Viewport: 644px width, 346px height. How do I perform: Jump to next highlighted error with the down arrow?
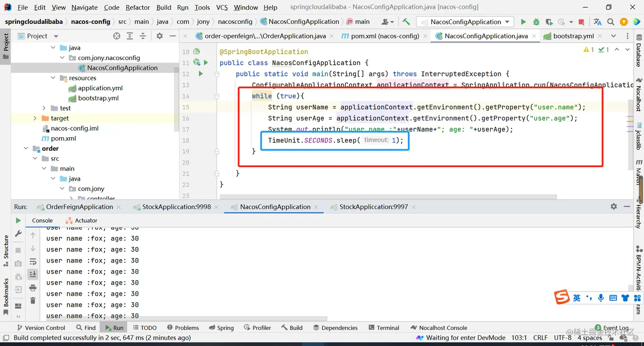click(x=627, y=50)
